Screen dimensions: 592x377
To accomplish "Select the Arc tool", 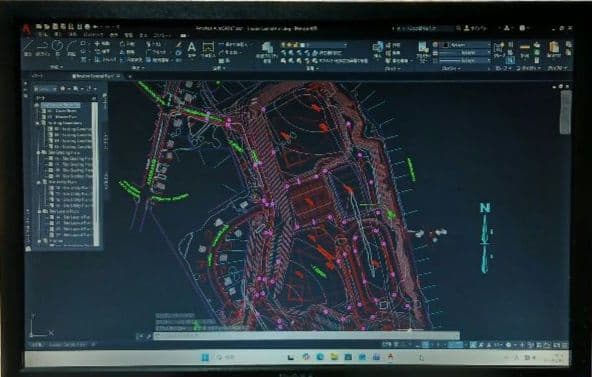I will (x=71, y=48).
